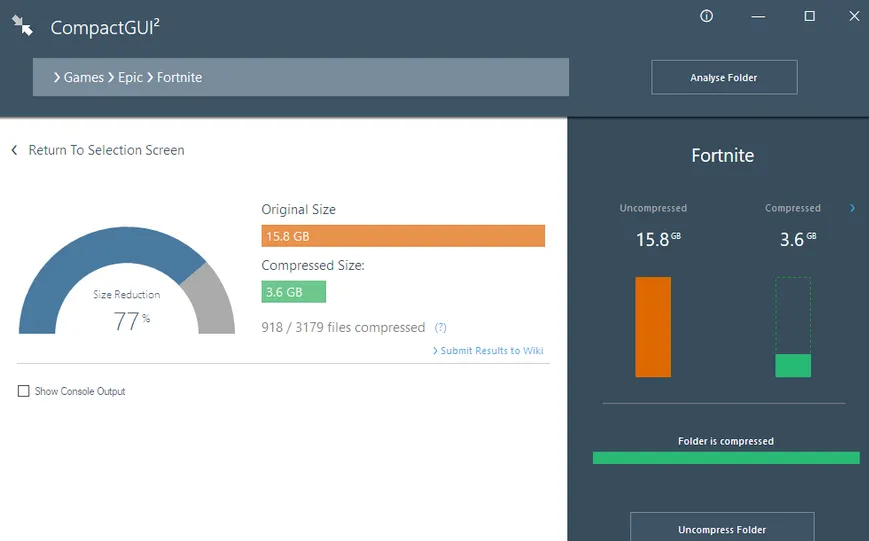This screenshot has width=869, height=541.
Task: Click the '918 / 3179 files compressed' text
Action: (343, 328)
